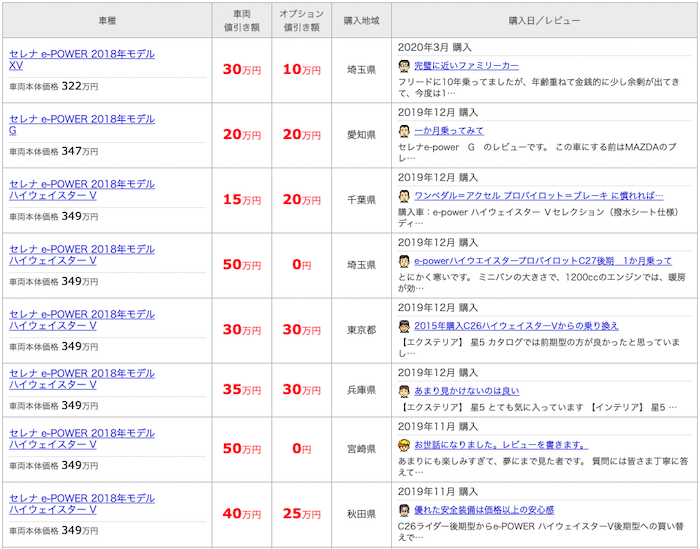Click the 兵庫県 region cell
Screen dimensions: 700x549
(361, 390)
